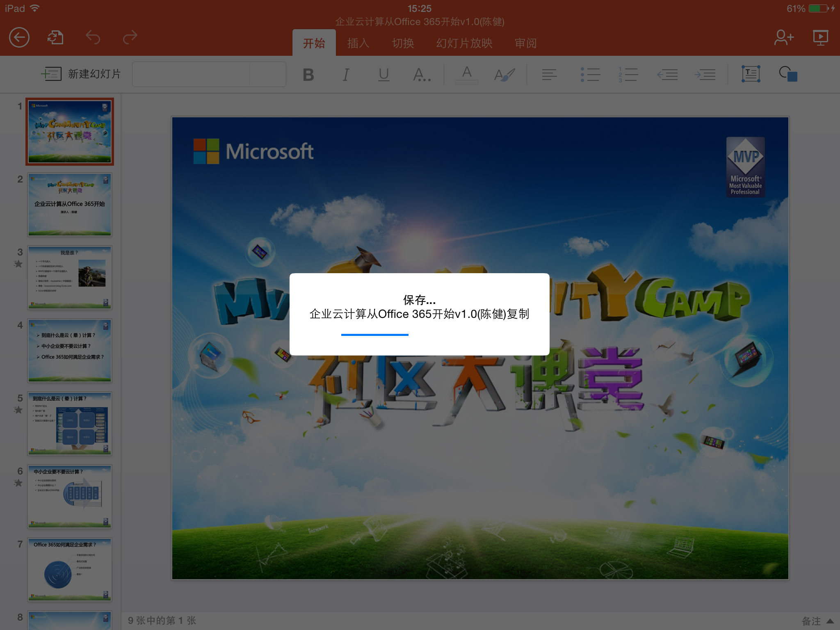
Task: Open the shapes insert icon
Action: 788,74
